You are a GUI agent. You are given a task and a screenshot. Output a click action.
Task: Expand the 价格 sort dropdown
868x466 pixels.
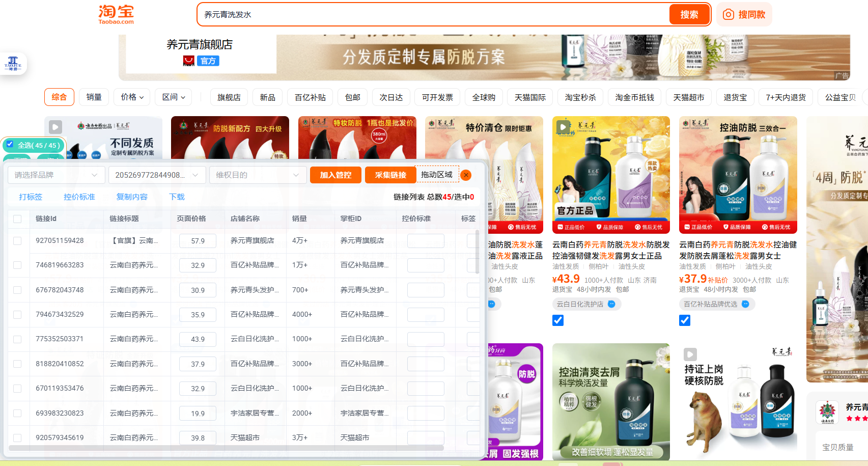click(x=132, y=97)
